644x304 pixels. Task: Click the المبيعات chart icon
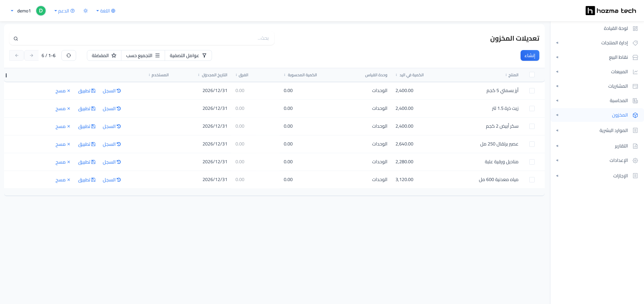click(635, 72)
